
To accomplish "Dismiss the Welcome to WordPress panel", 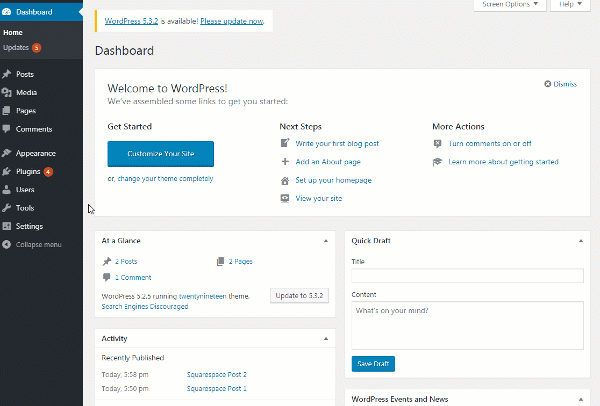I will 560,84.
